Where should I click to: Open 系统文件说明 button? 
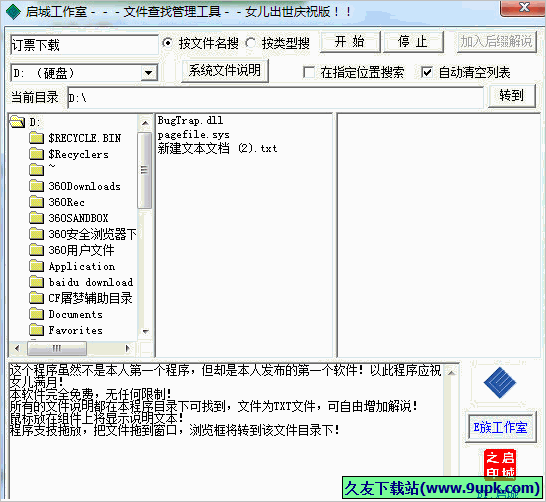[225, 71]
